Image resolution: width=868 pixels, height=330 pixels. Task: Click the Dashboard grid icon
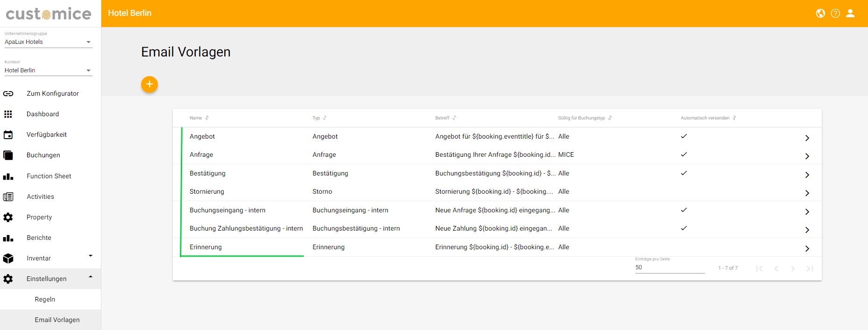(8, 114)
